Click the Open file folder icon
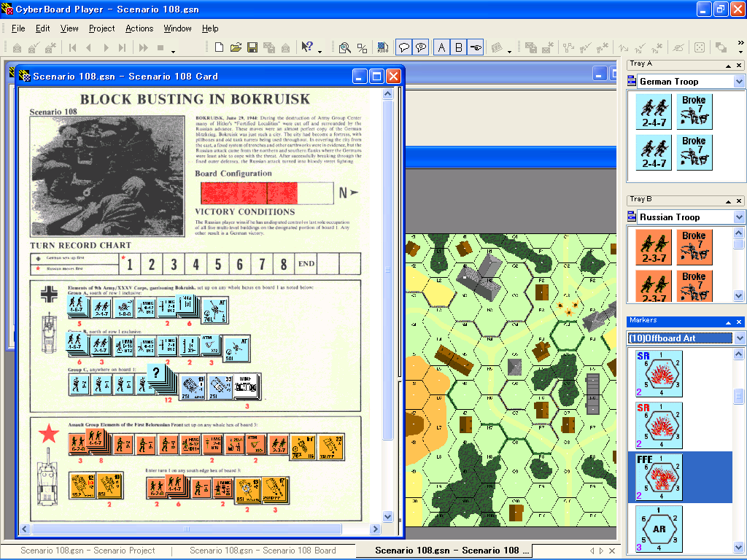The height and width of the screenshot is (560, 747). tap(236, 47)
